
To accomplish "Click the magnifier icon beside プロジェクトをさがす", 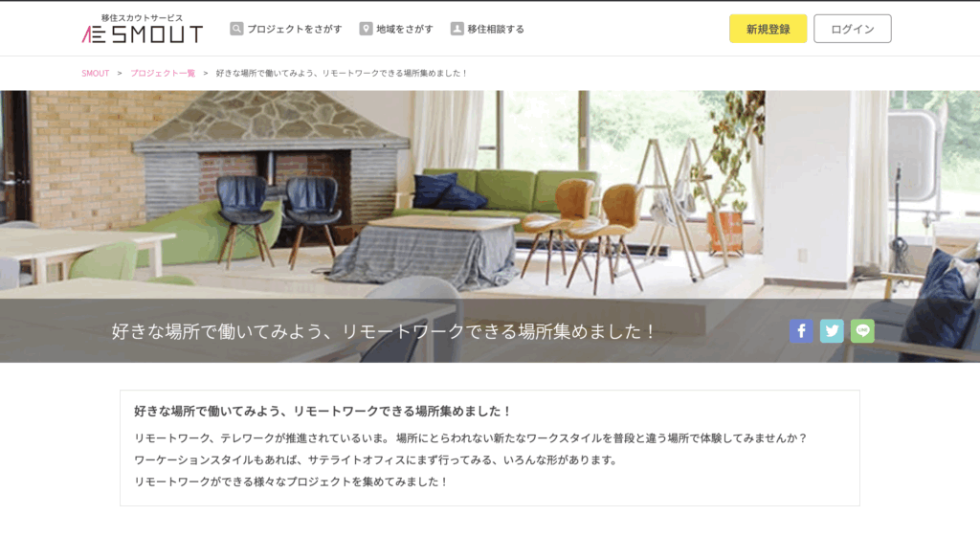I will (x=236, y=29).
